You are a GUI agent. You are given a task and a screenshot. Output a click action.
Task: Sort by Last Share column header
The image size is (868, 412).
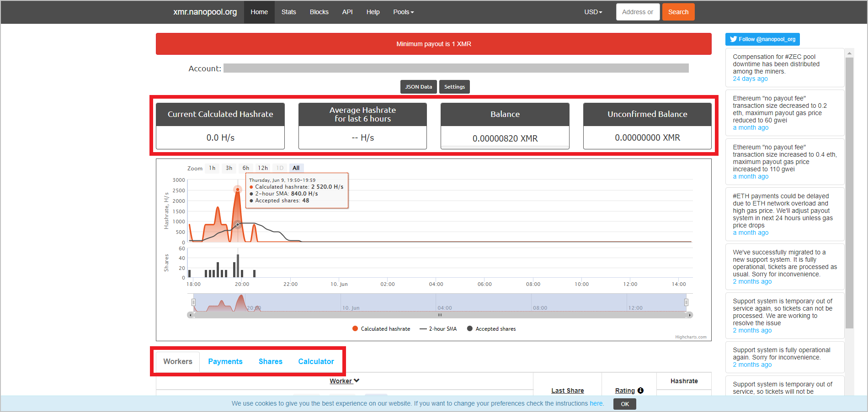[x=567, y=391]
